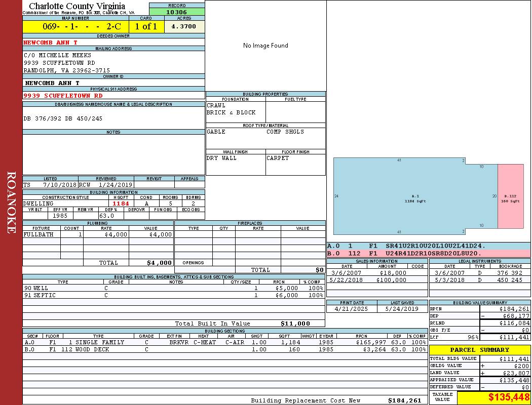Click the red ROANOKE sidebar banner
532x405 pixels.
click(11, 202)
